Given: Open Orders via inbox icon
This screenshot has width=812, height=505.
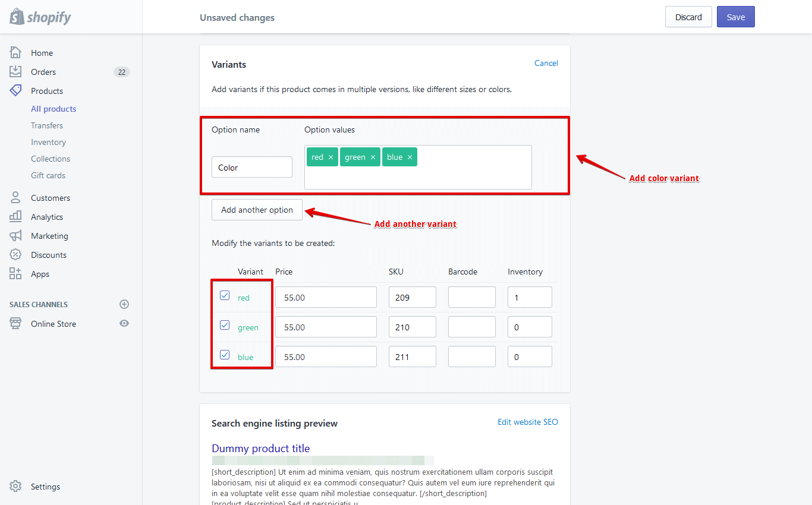Looking at the screenshot, I should [15, 72].
